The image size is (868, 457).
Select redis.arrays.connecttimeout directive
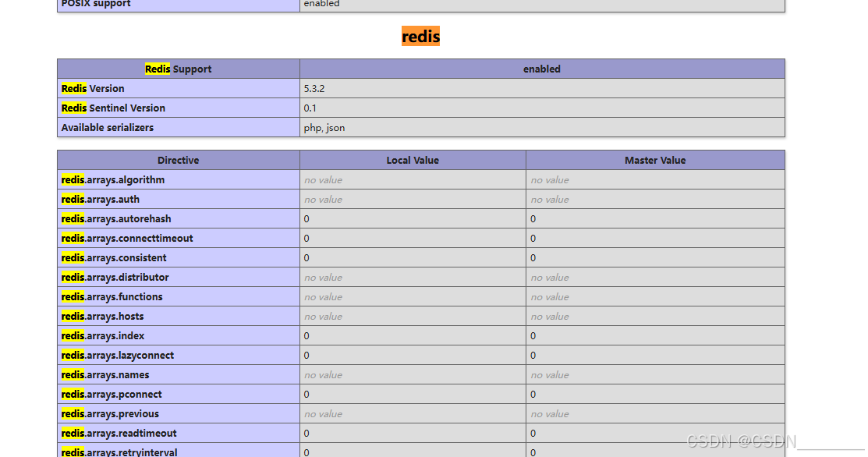tap(179, 238)
